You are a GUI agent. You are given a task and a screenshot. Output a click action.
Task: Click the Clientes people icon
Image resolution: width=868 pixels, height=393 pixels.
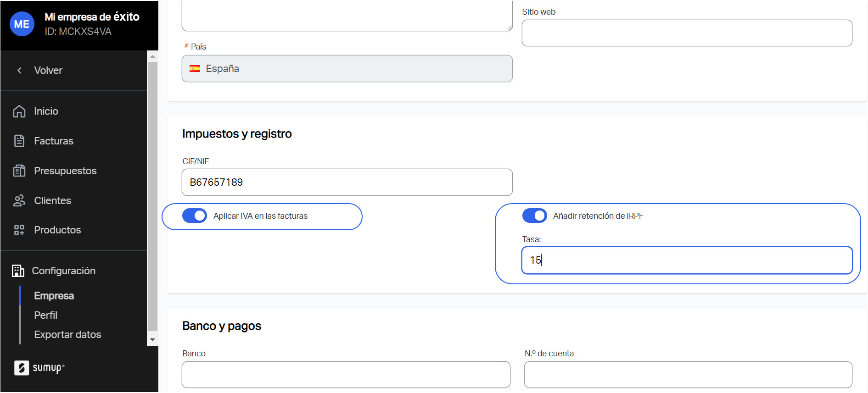pos(19,200)
